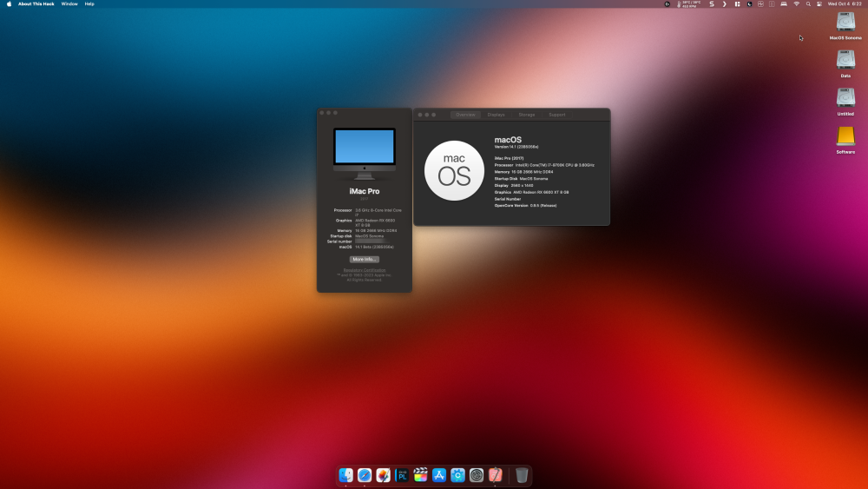
Task: Click the window-tiling grid menu bar icon
Action: click(x=737, y=3)
